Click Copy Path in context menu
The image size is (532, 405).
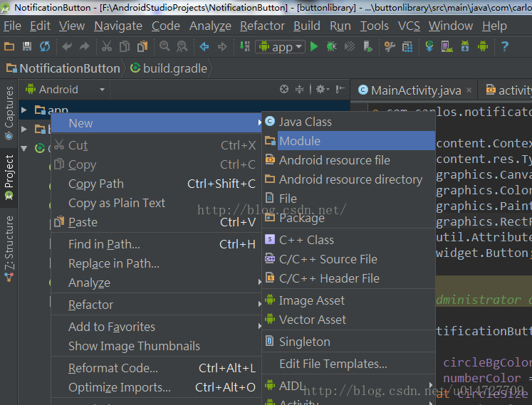tap(157, 184)
